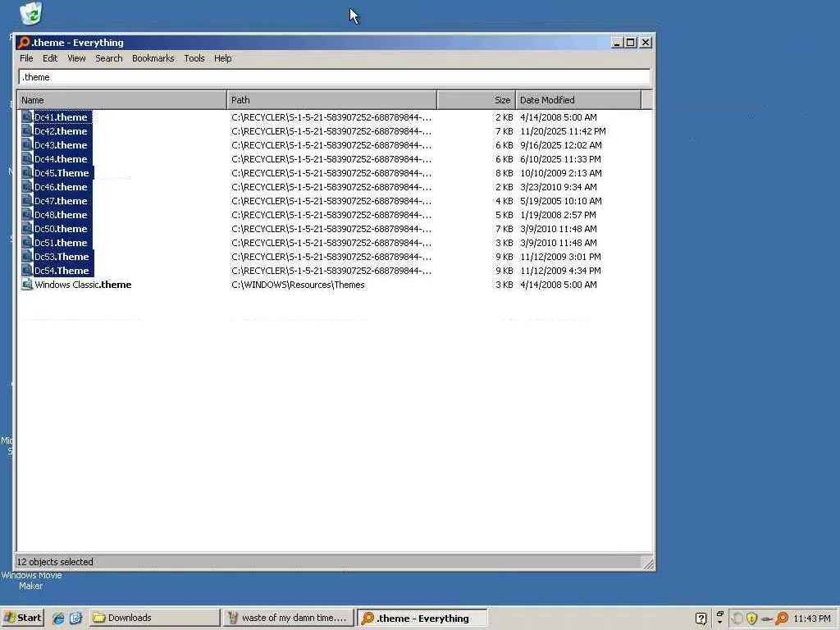The image size is (840, 630).
Task: Click the Dc45.Theme file icon
Action: (27, 172)
